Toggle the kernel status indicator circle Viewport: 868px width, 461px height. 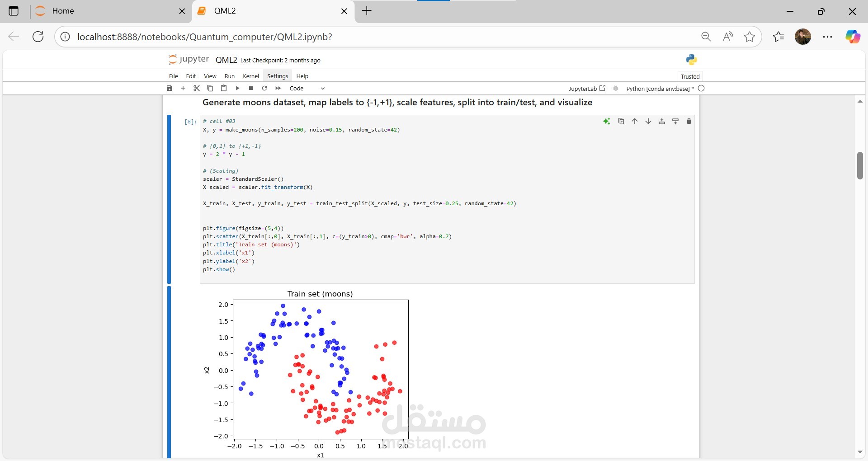click(701, 89)
